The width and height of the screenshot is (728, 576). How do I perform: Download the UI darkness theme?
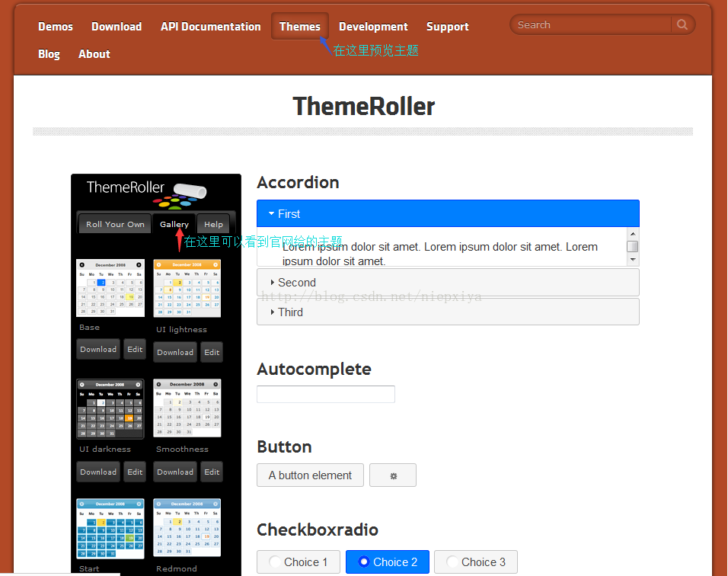(98, 472)
